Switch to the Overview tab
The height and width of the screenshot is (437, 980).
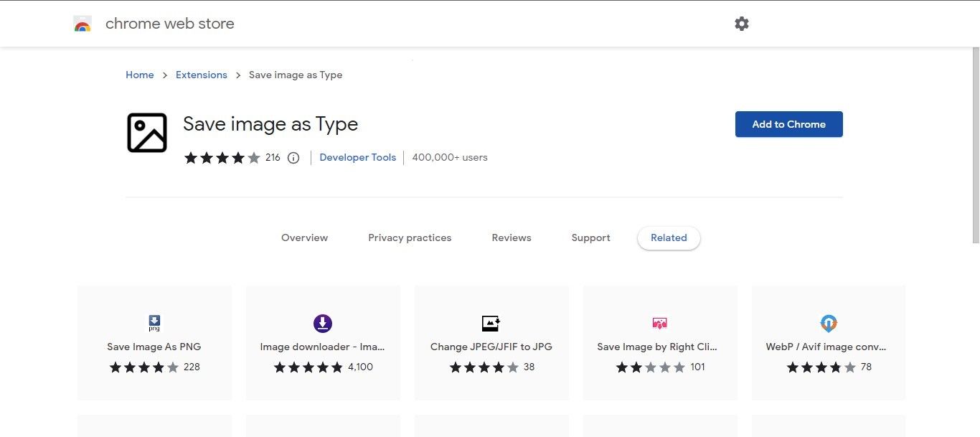pos(304,237)
